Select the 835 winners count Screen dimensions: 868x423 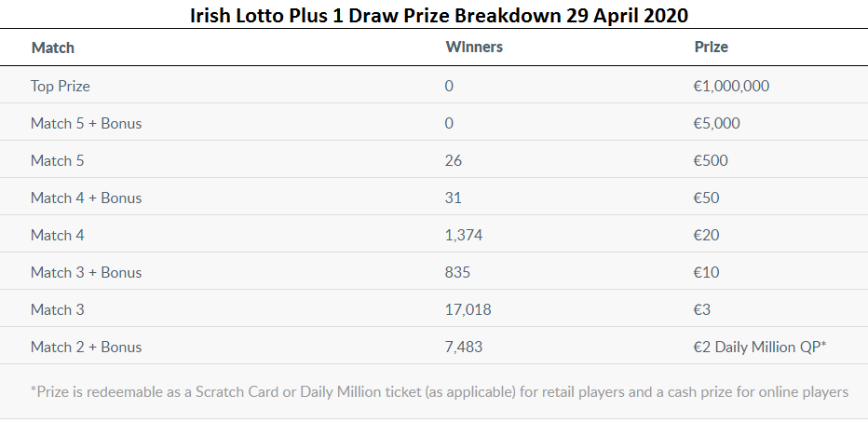pos(457,272)
